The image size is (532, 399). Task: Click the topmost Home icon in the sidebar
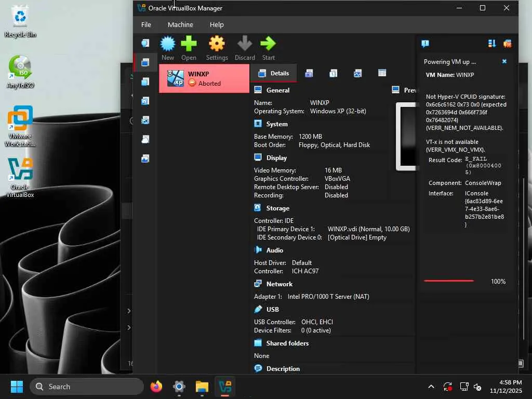pyautogui.click(x=145, y=43)
